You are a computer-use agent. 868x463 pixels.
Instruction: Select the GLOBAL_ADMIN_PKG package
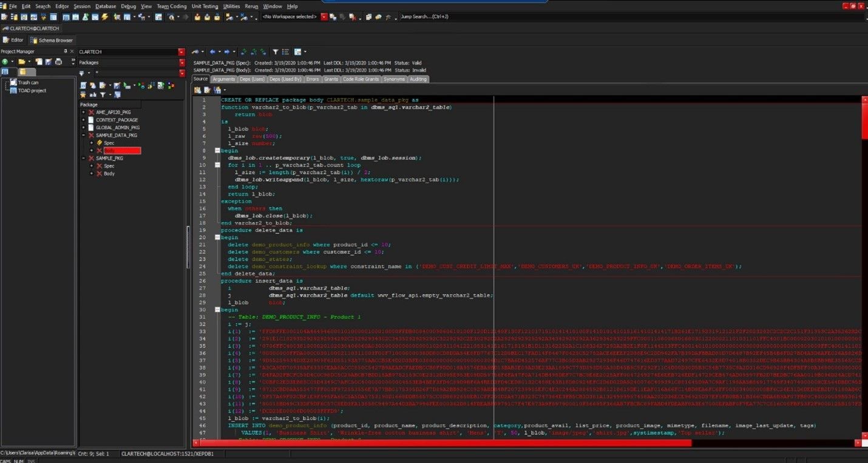(117, 127)
